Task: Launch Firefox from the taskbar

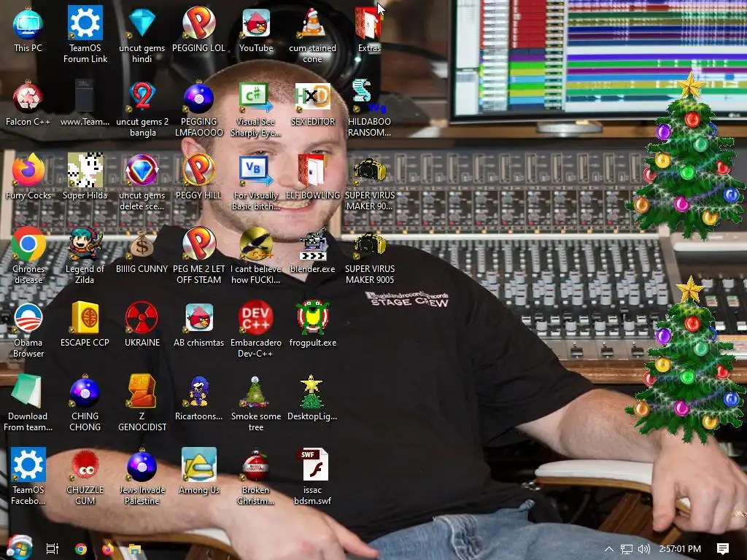Action: (108, 549)
